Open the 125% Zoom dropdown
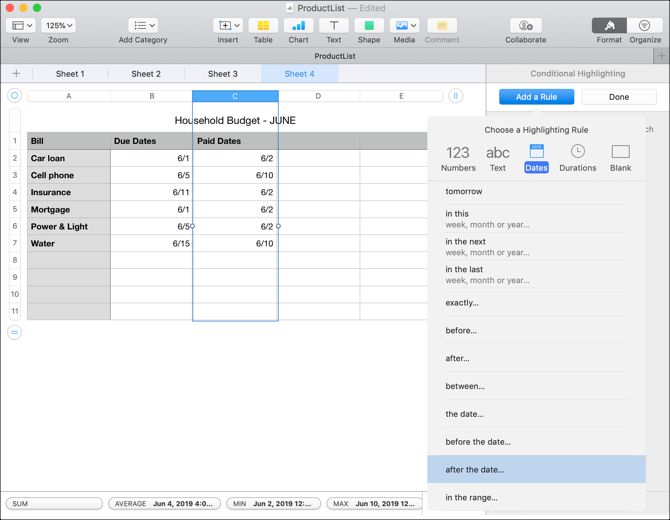This screenshot has height=520, width=670. (58, 26)
